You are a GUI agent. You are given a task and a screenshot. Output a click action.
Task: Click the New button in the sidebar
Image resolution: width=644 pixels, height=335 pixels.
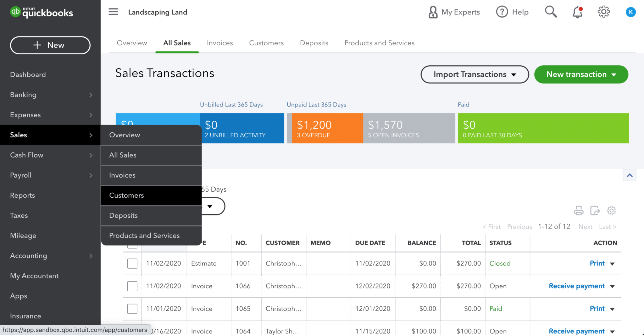click(x=50, y=45)
